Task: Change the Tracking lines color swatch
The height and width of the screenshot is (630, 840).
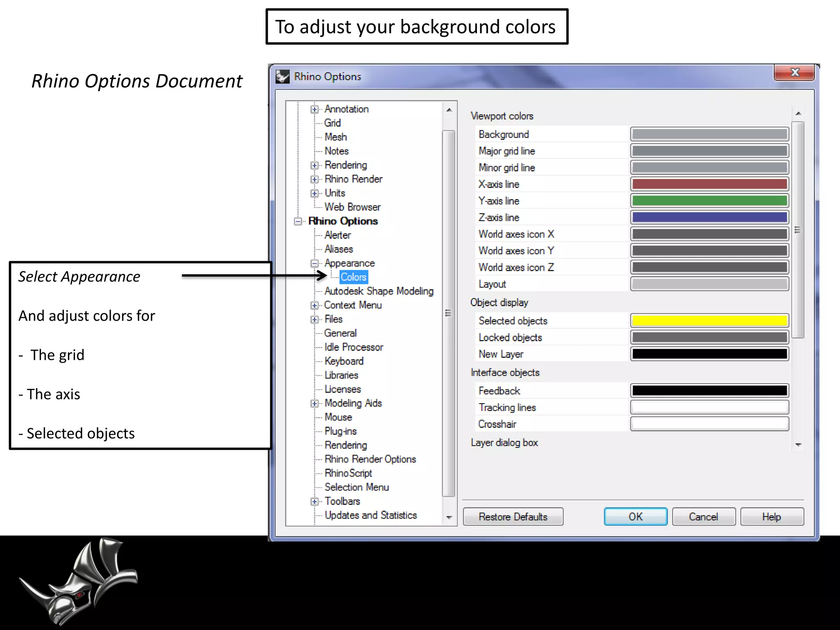Action: [710, 407]
